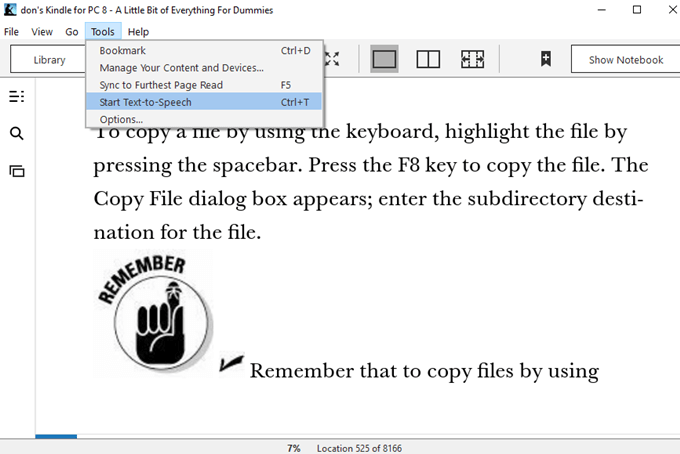Open the File menu
680x454 pixels.
11,32
